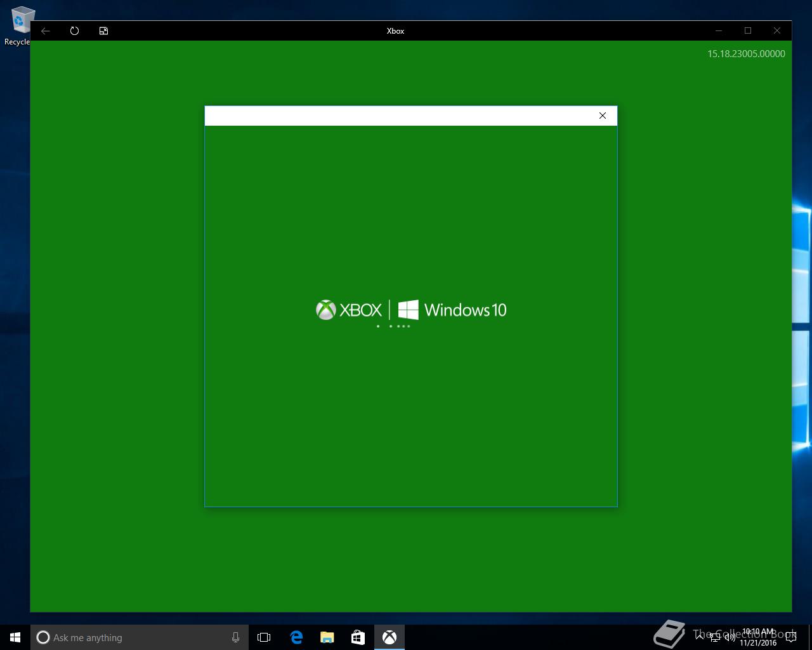Maximize the Xbox window
The height and width of the screenshot is (650, 812).
point(748,30)
